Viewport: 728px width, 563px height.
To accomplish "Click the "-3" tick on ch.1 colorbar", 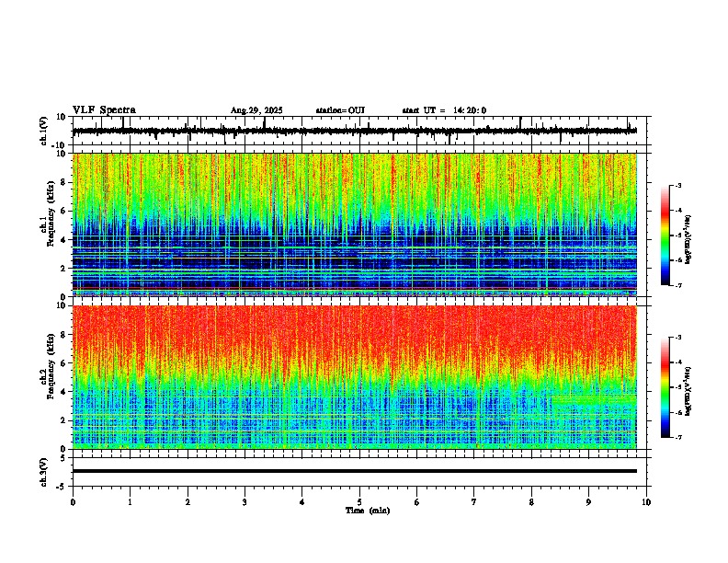I will coord(678,186).
